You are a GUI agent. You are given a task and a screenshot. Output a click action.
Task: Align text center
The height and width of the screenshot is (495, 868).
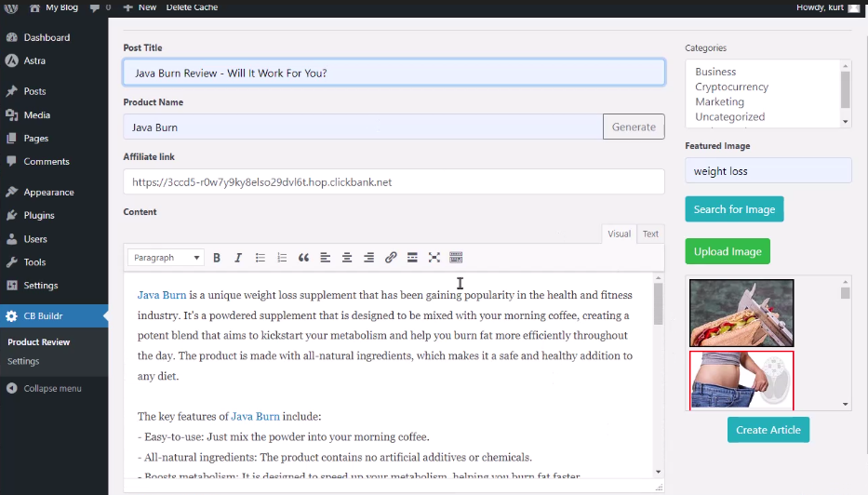pos(346,258)
